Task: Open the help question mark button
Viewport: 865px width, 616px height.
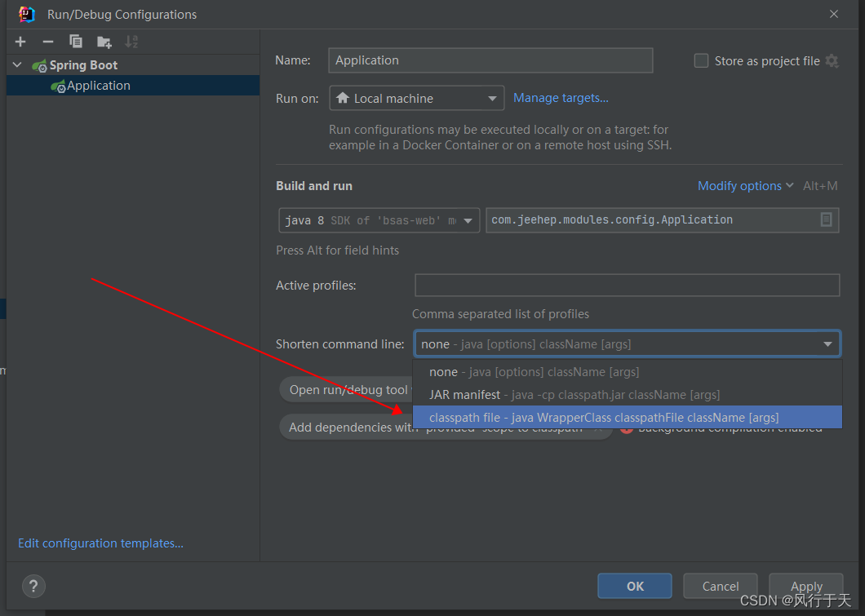Action: (33, 586)
